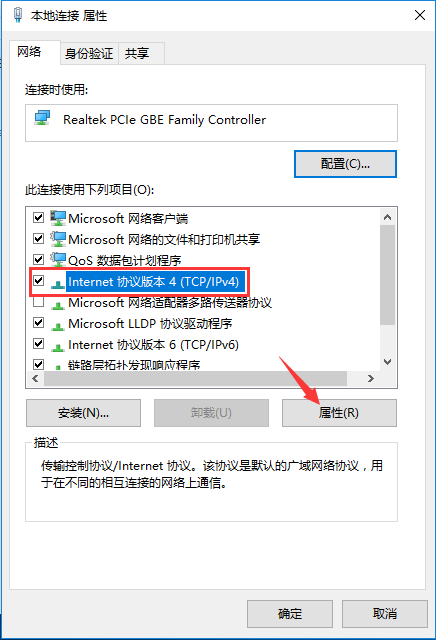436x640 pixels.
Task: Click the 网络适配器多路传送器协议 protocol icon
Action: (58, 305)
